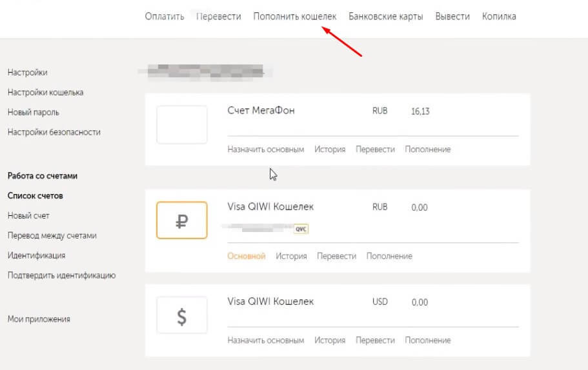Click Подтвердить идентификацию in the sidebar
This screenshot has width=588, height=370.
click(x=61, y=275)
